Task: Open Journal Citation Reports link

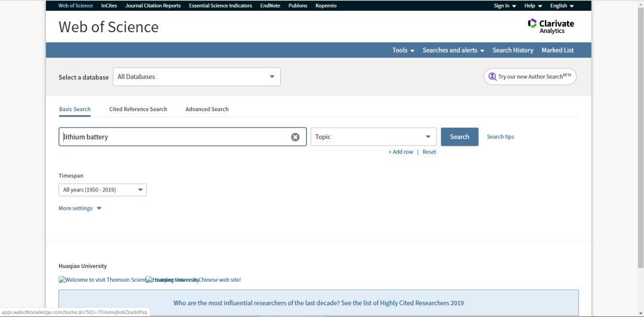Action: pyautogui.click(x=153, y=6)
